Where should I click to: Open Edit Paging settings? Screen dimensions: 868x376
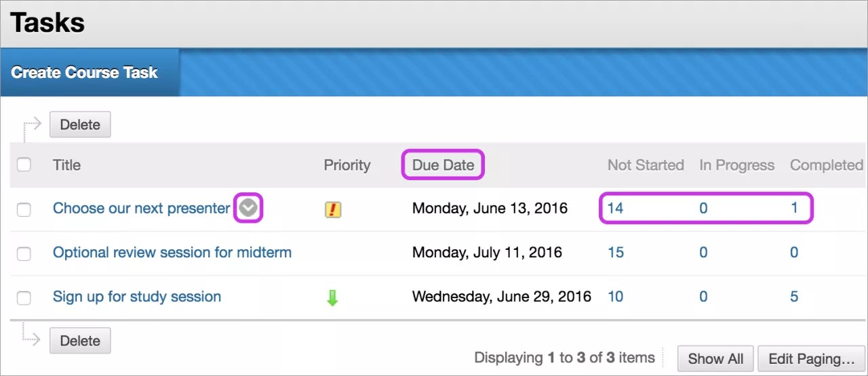811,358
